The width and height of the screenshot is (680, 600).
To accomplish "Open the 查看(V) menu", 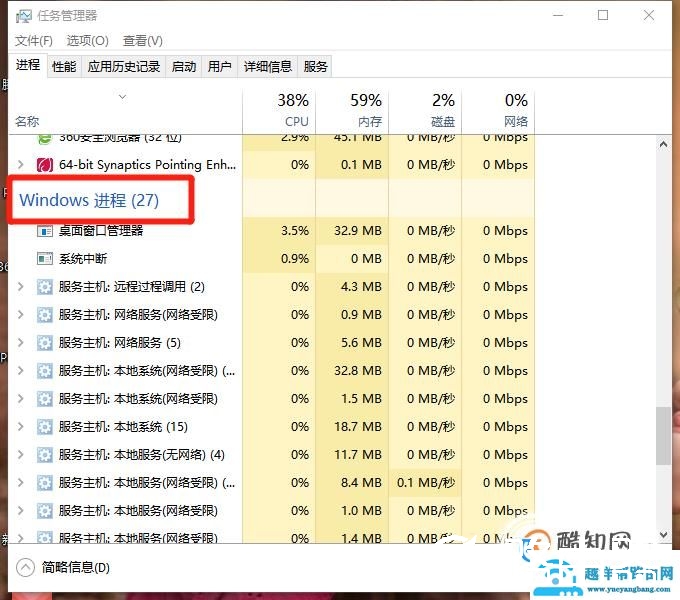I will pos(143,41).
